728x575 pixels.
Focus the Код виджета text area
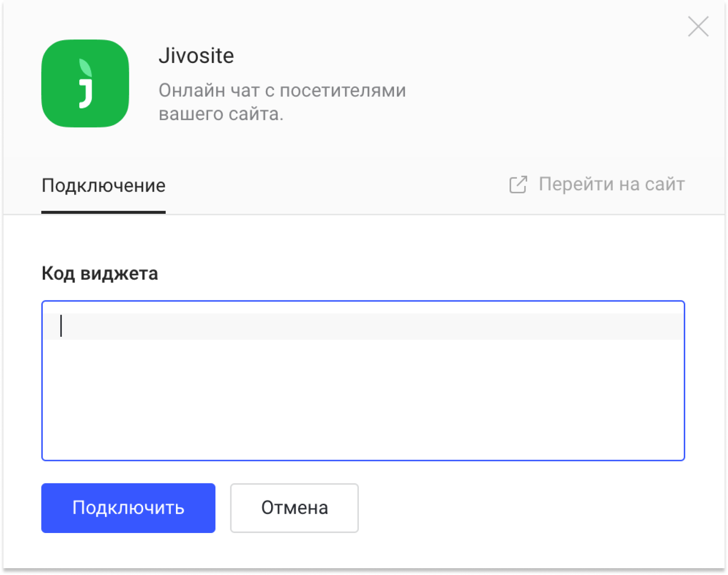[x=363, y=381]
